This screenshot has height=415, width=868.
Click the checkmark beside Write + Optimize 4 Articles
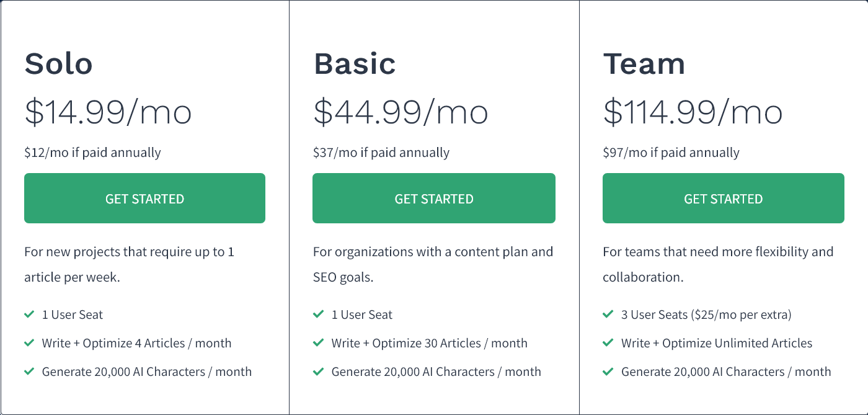click(29, 343)
